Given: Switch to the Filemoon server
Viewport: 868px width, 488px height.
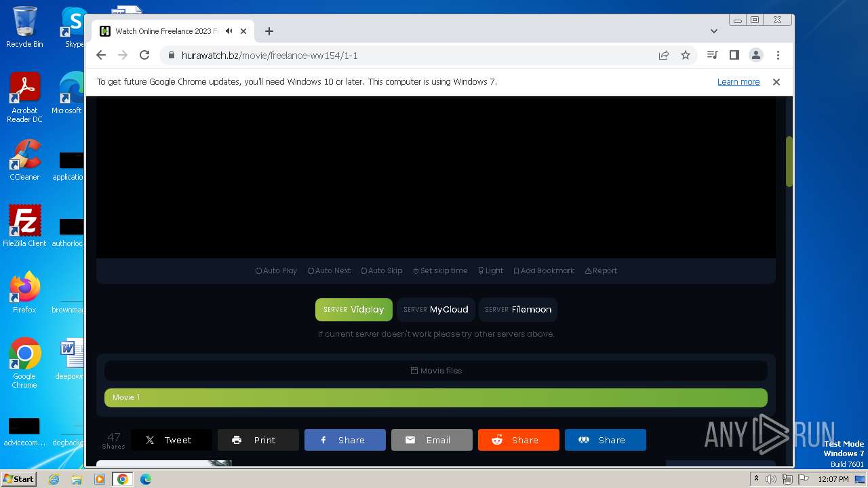Looking at the screenshot, I should tap(518, 309).
